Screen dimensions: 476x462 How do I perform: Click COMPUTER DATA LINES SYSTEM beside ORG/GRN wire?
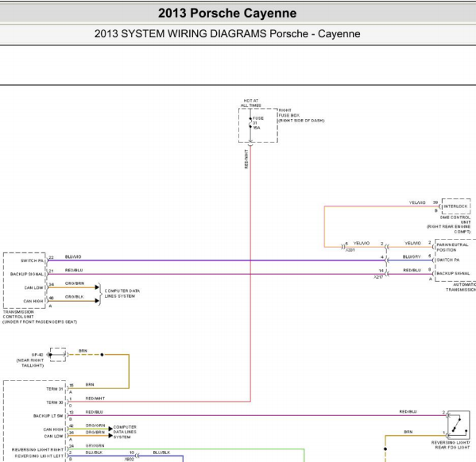click(125, 432)
